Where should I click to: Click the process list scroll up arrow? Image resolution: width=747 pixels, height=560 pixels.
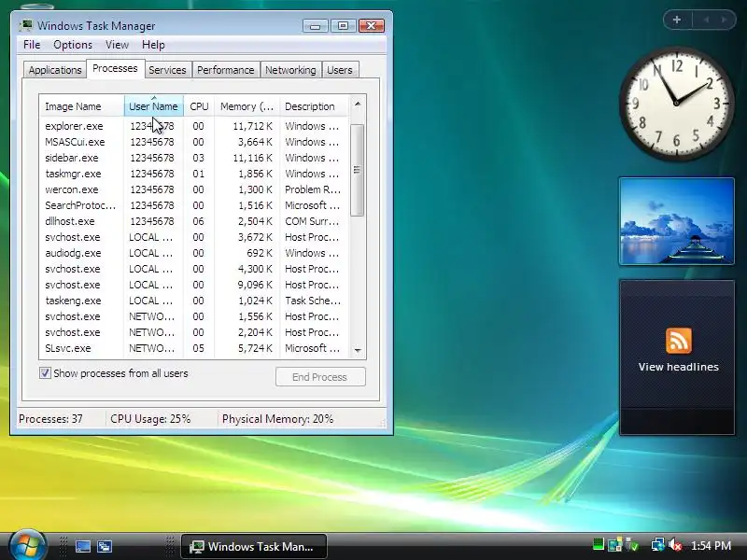pyautogui.click(x=358, y=104)
